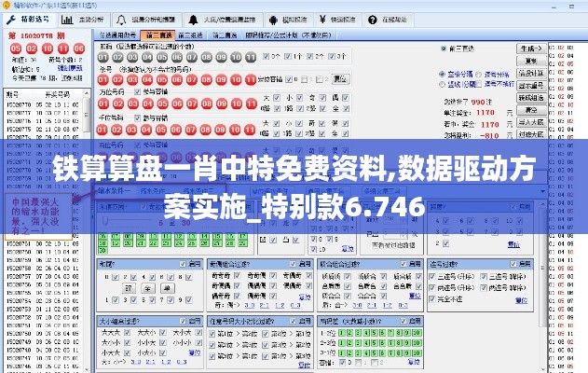Toggle red ball 01 in 千位号码 row
Viewport: 588px width, 373px height.
pos(102,130)
